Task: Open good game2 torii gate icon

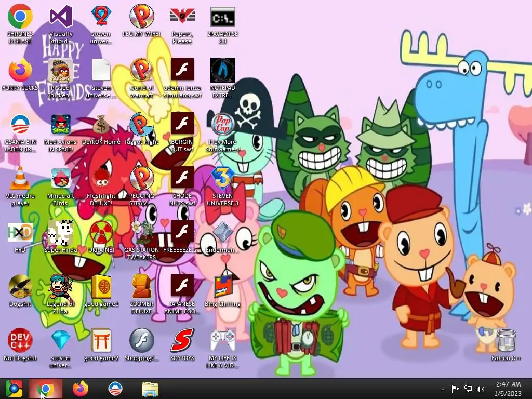Action: point(101,340)
